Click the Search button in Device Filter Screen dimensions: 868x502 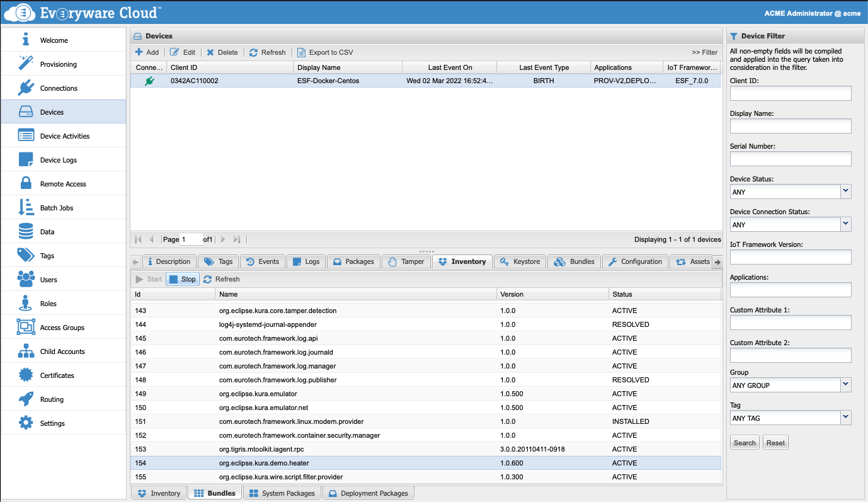pyautogui.click(x=744, y=443)
